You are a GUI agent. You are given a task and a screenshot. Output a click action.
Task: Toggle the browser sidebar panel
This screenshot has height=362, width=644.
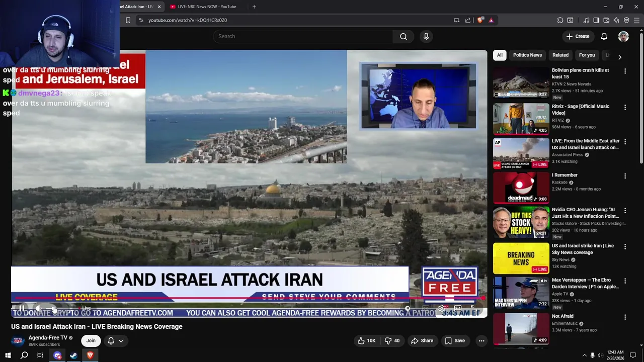[596, 20]
